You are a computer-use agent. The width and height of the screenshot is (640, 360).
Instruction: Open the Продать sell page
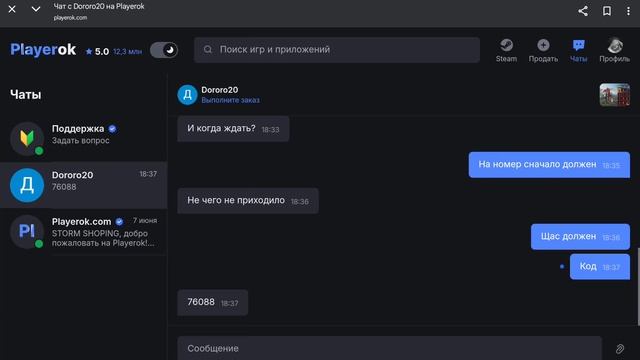[543, 51]
